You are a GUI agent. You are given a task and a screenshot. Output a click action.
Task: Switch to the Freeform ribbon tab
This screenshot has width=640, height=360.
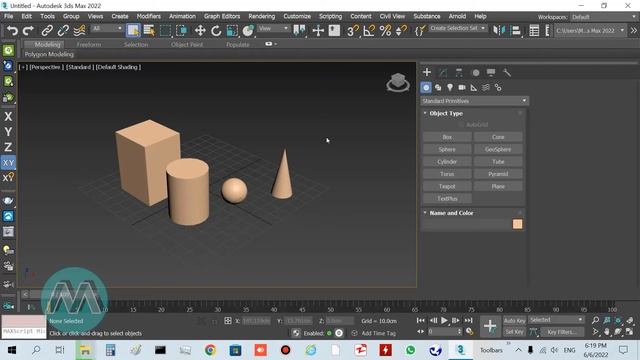click(x=89, y=44)
